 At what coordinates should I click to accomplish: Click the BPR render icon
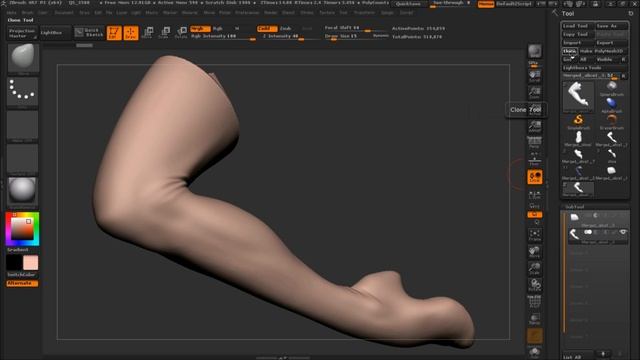[535, 52]
